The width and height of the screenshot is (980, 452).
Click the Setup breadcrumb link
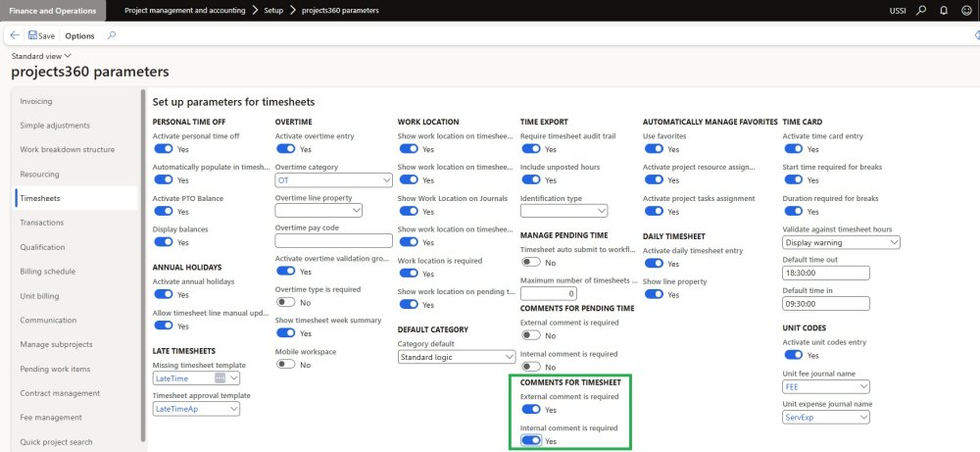coord(274,11)
